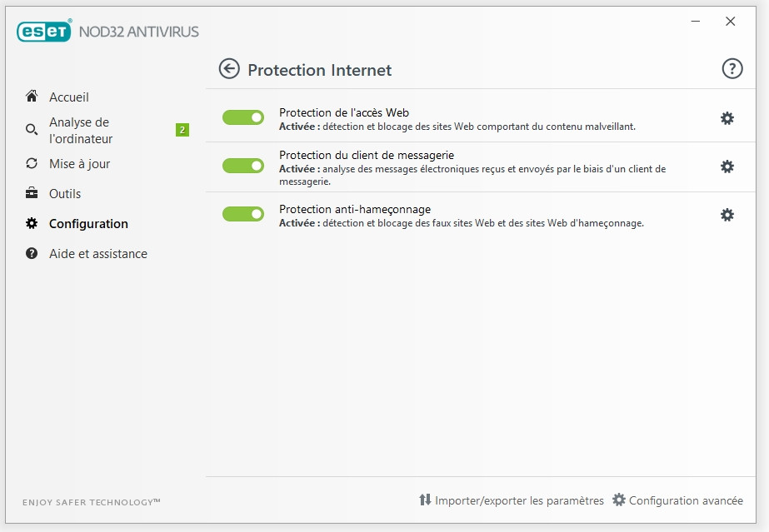
Task: Click the ESET NOD32 Antivirus logo
Action: pos(108,32)
